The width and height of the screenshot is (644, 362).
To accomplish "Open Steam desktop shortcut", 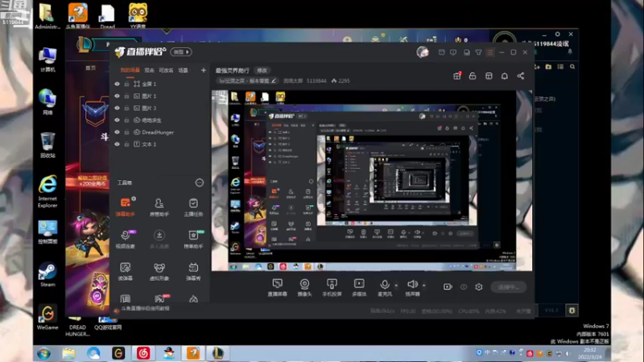I will [47, 274].
